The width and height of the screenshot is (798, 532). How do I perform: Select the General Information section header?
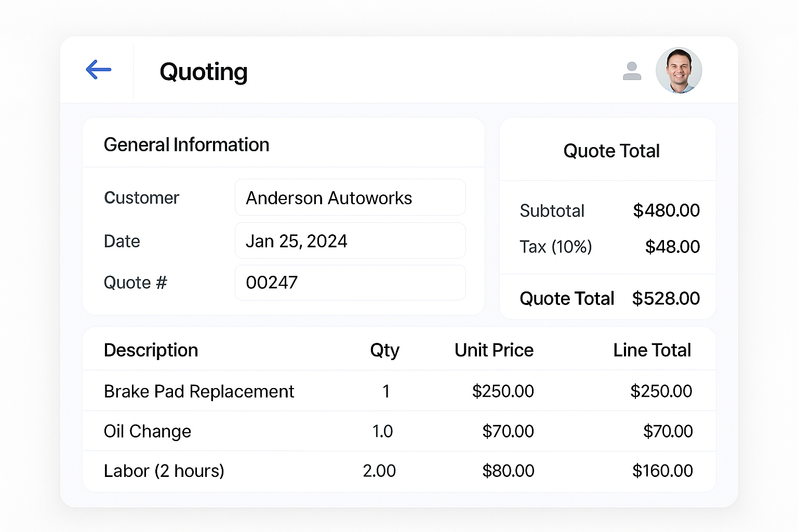coord(187,144)
